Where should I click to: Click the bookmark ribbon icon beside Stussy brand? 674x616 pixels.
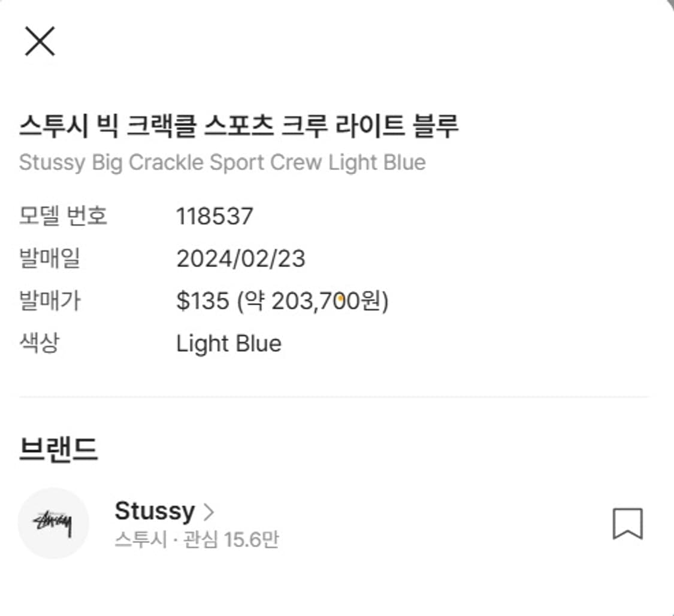tap(628, 523)
